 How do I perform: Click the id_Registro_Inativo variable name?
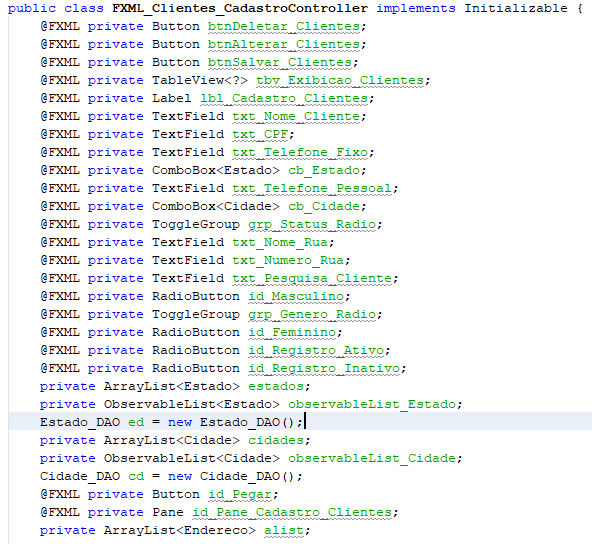(x=324, y=368)
